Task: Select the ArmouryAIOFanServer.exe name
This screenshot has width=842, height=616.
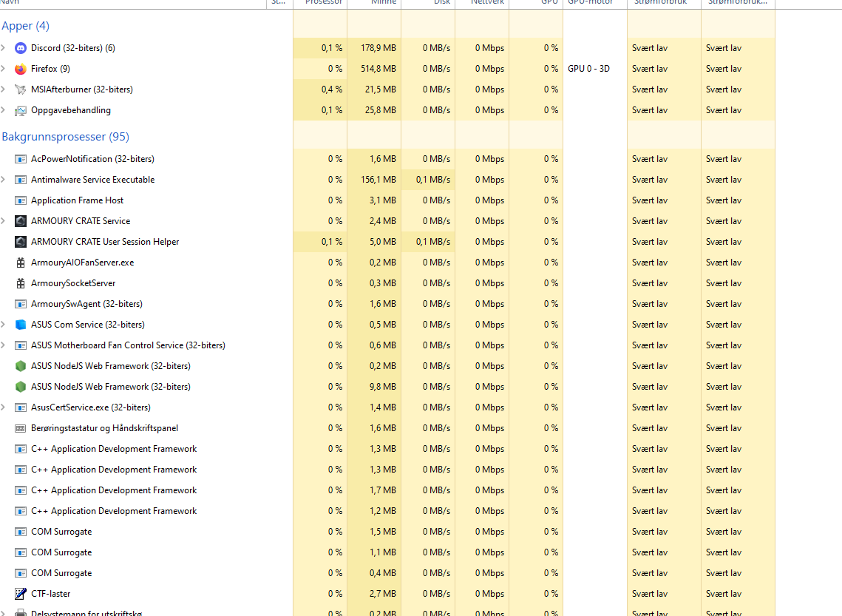Action: pos(83,263)
